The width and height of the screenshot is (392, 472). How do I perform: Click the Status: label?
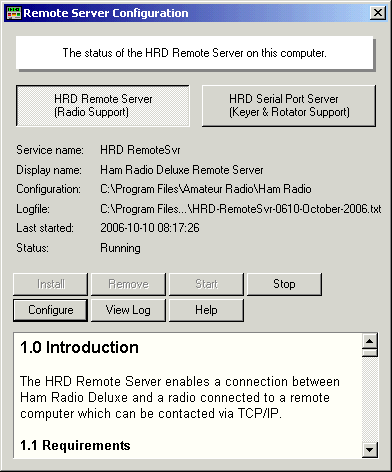(32, 248)
